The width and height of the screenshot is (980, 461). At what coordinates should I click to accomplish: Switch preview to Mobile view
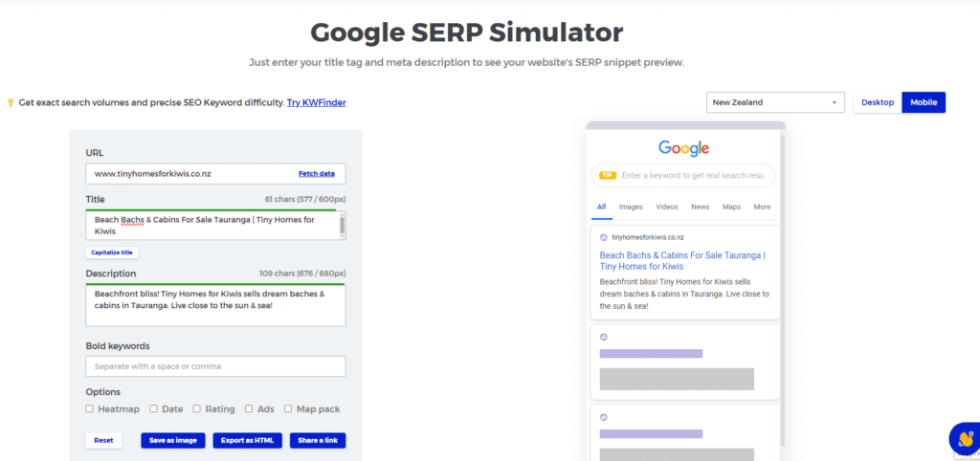(924, 102)
